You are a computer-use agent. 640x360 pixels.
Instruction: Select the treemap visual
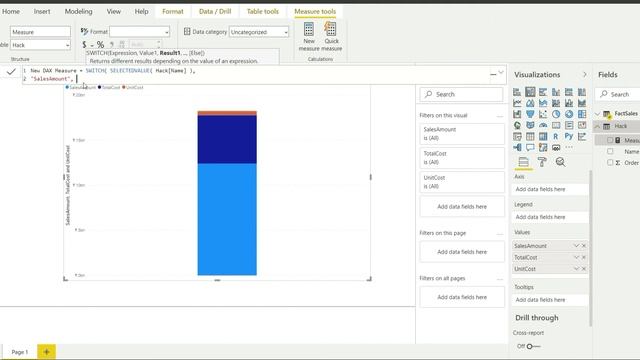click(x=582, y=114)
